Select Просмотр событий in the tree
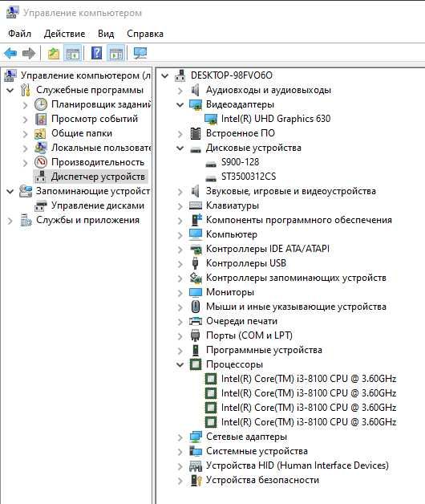This screenshot has height=504, width=425. coord(95,119)
